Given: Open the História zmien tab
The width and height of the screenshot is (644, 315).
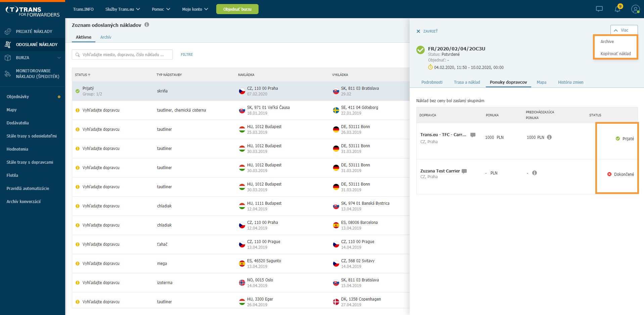Looking at the screenshot, I should coord(570,82).
